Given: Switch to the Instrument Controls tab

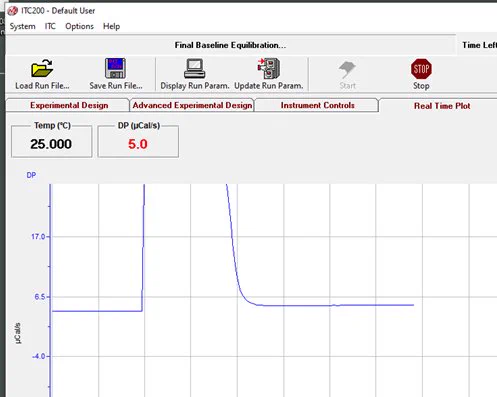Looking at the screenshot, I should tap(317, 105).
